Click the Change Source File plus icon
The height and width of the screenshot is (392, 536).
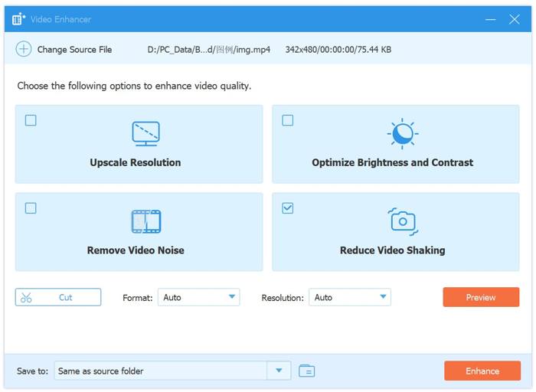[x=24, y=49]
